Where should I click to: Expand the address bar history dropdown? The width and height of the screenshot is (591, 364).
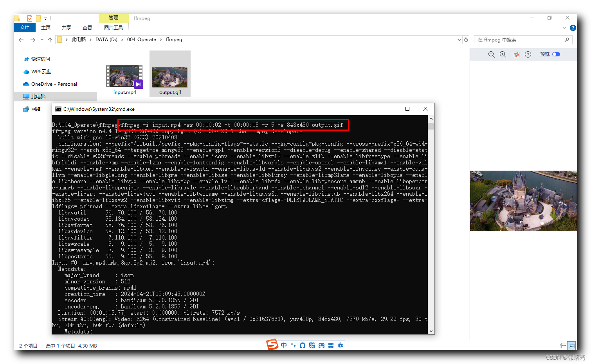tap(459, 40)
